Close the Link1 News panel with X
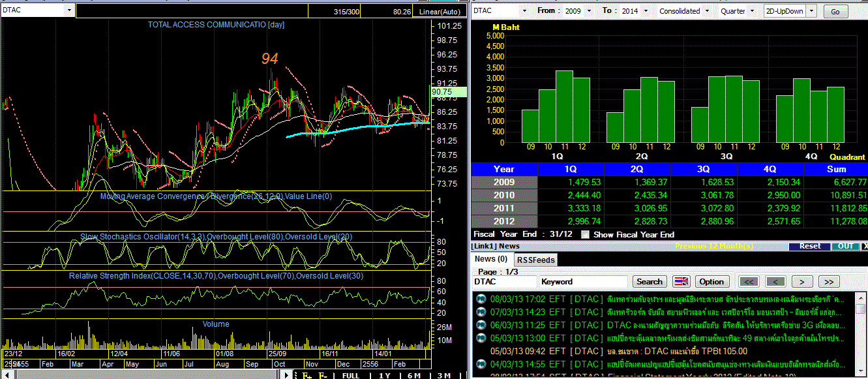 [865, 247]
